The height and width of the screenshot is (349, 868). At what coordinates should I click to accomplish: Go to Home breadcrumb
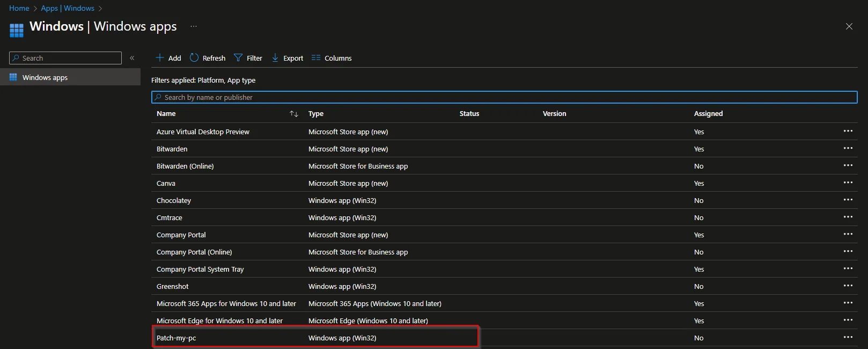point(19,8)
